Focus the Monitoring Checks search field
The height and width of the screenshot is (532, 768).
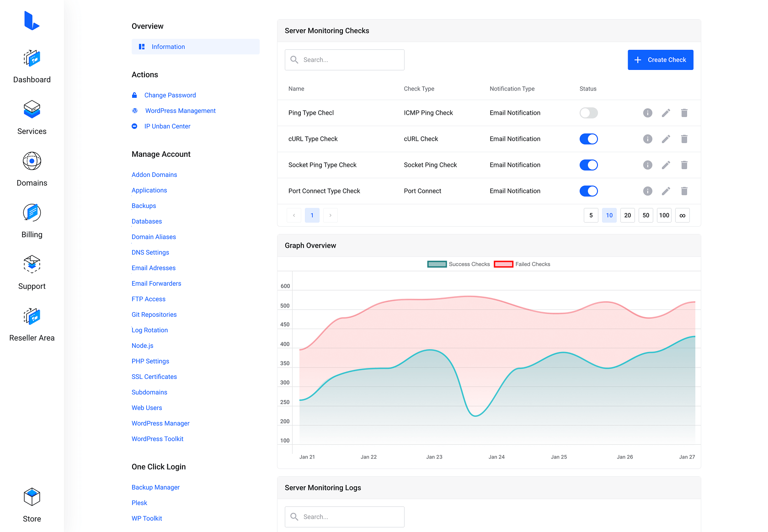pos(345,60)
